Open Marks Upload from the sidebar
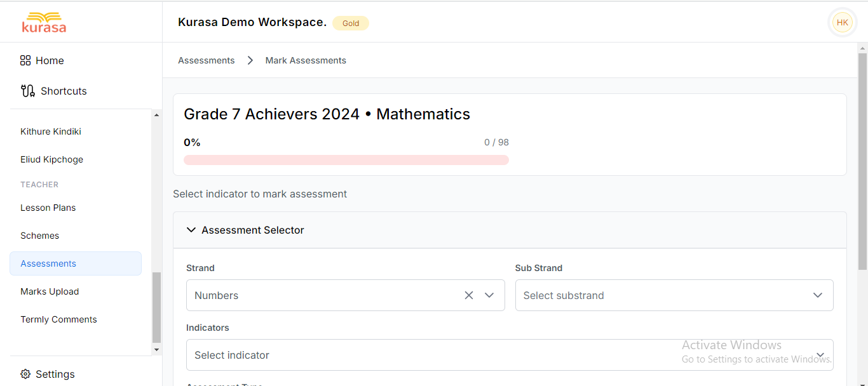 point(50,291)
